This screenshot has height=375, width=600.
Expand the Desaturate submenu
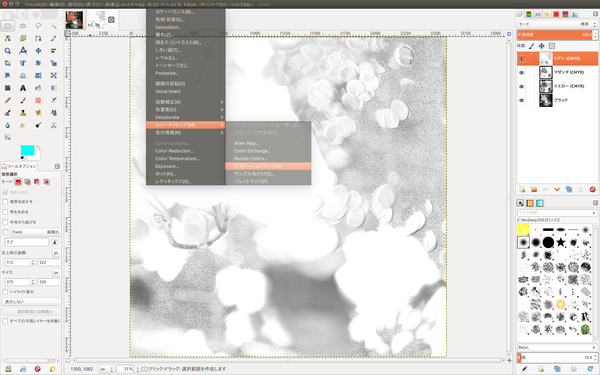pos(186,117)
